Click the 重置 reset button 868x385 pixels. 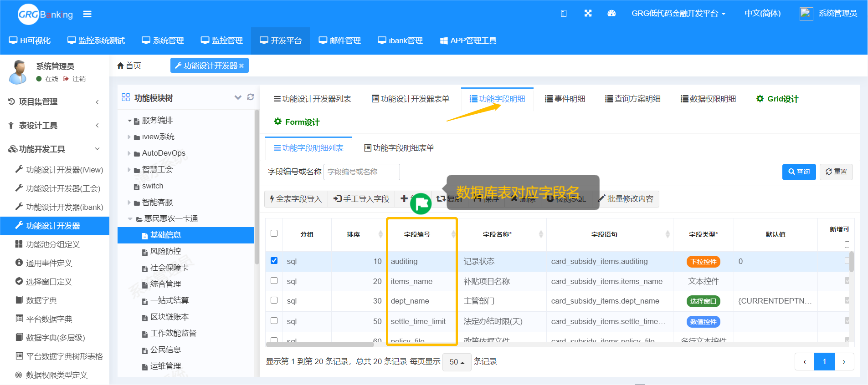[836, 172]
